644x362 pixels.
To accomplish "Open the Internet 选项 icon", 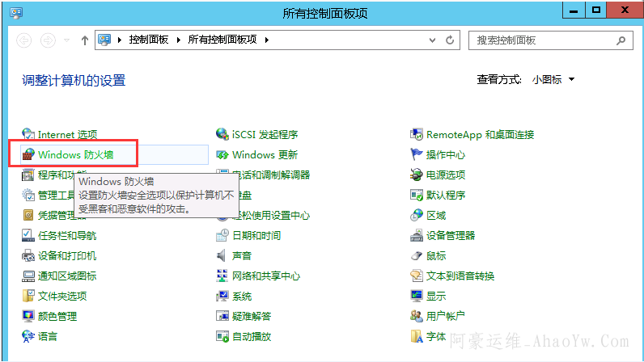I will click(x=28, y=134).
